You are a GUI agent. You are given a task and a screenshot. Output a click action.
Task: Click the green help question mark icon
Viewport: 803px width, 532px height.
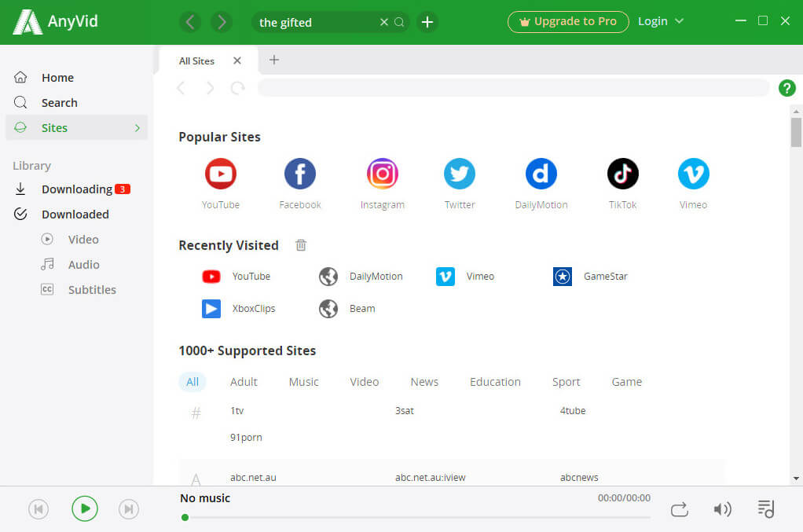[786, 88]
